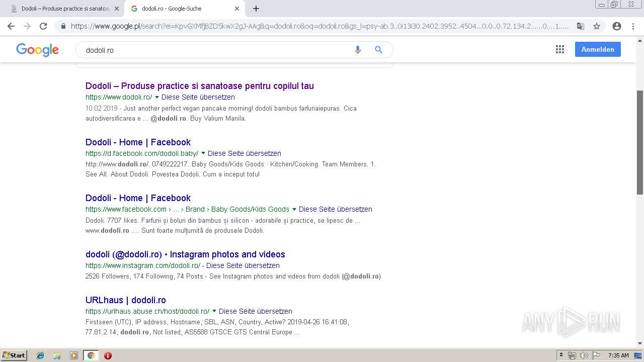
Task: Expand the dropdown arrow beside d.facebook.com/dodoli.baby/
Action: point(203,153)
